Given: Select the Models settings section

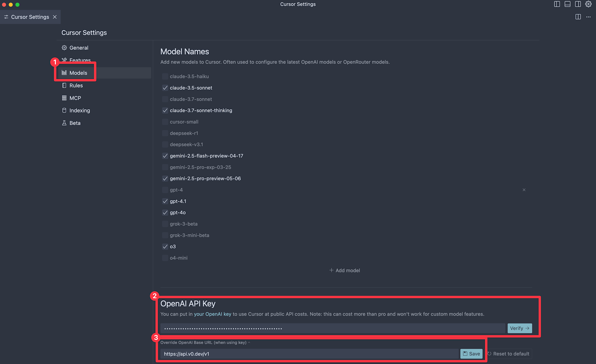Looking at the screenshot, I should click(105, 73).
